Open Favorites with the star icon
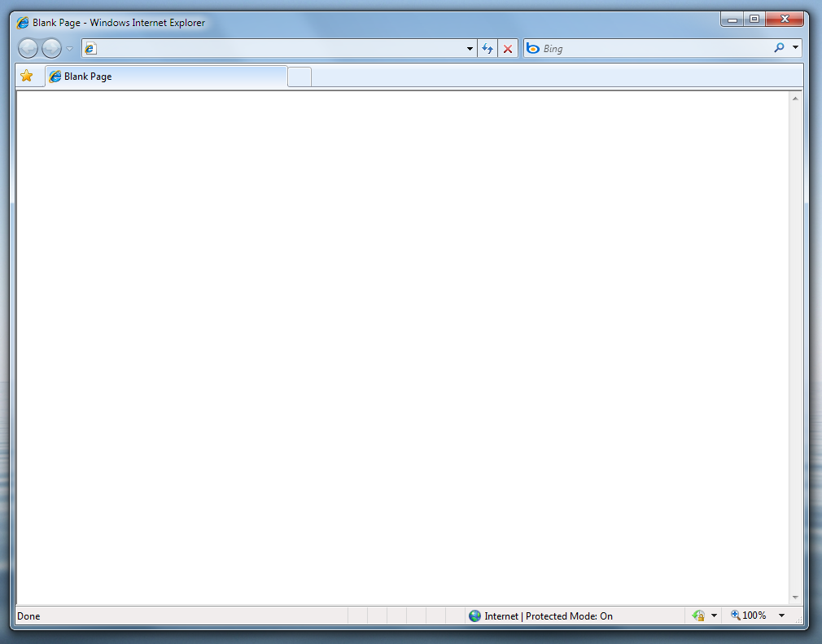 (x=27, y=77)
